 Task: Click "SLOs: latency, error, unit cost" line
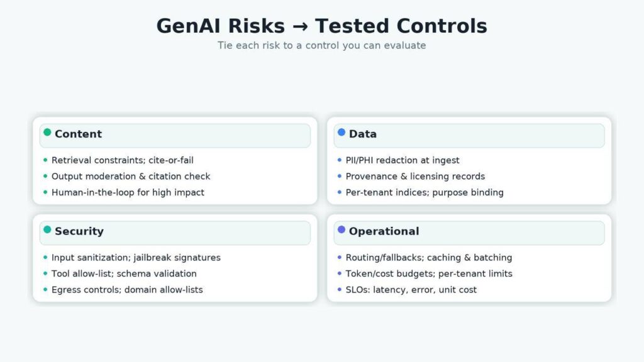click(411, 290)
